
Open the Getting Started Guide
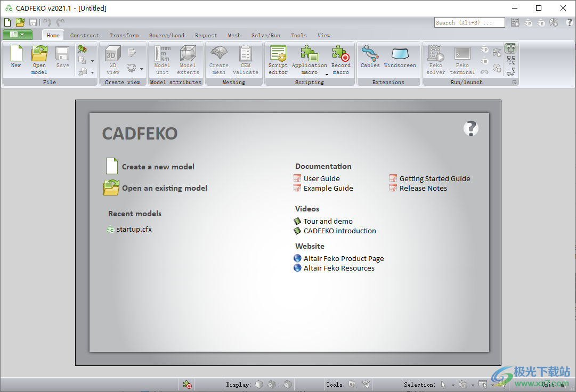pyautogui.click(x=430, y=179)
